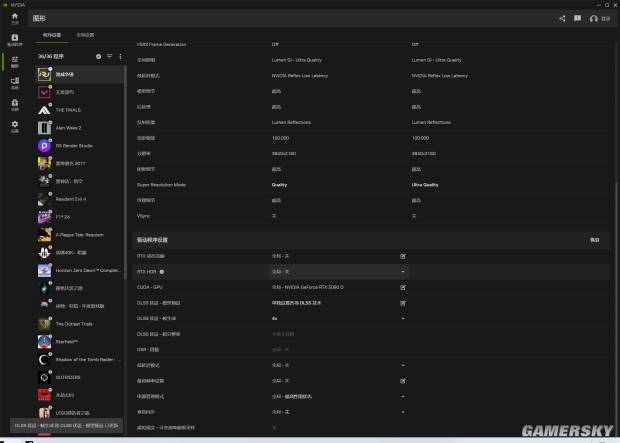Click the FSR3 Frame Generation label
This screenshot has width=620, height=443.
click(x=161, y=44)
